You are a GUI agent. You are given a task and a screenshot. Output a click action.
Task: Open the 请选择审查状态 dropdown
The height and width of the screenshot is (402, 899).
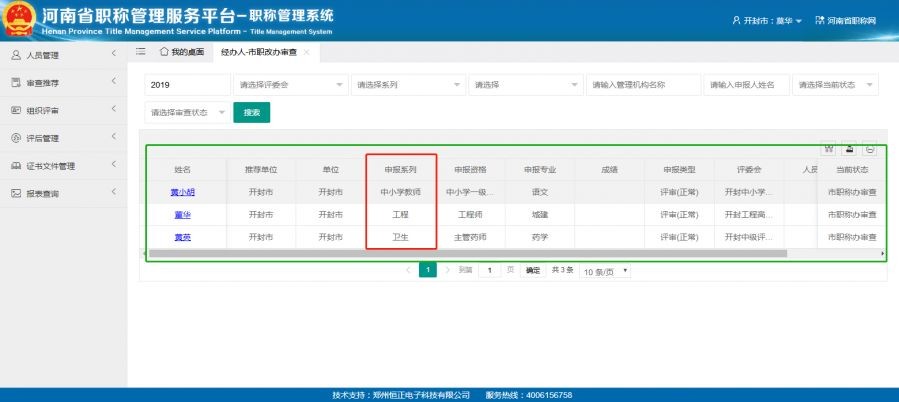tap(187, 112)
